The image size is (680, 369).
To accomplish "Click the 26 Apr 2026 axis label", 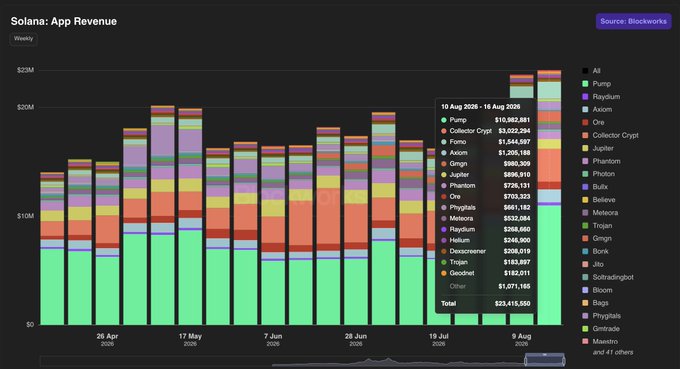I will (107, 340).
